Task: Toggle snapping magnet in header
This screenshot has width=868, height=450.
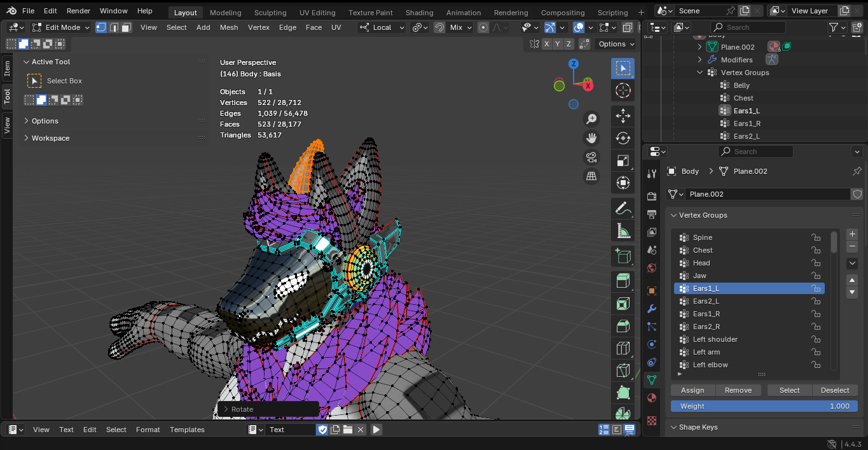Action: tap(439, 27)
